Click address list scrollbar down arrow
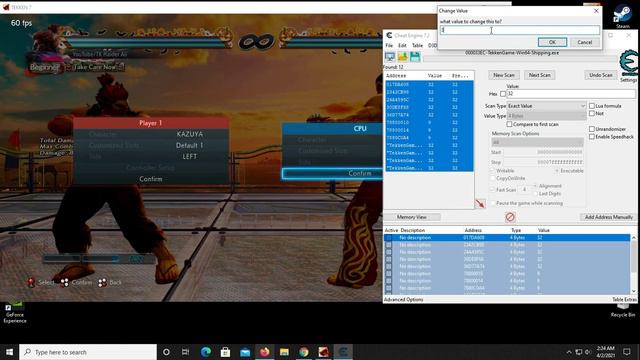This screenshot has width=640, height=360. coord(633,291)
